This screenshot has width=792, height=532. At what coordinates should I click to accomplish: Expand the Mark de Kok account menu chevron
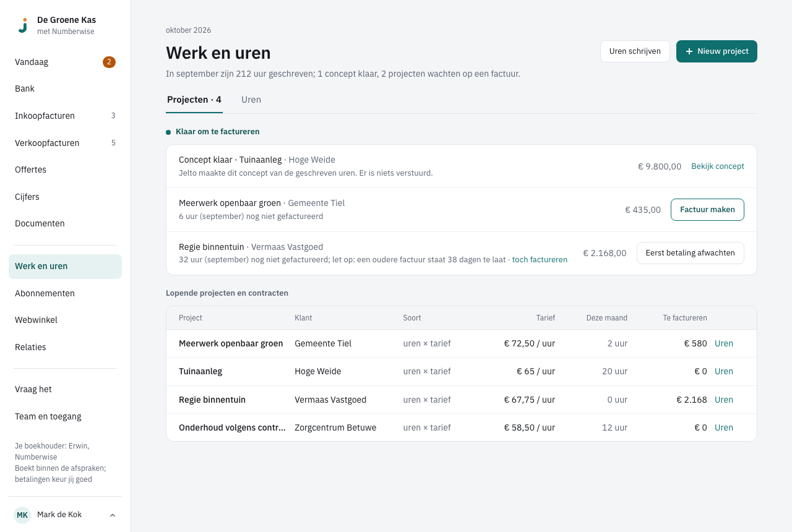click(x=113, y=515)
